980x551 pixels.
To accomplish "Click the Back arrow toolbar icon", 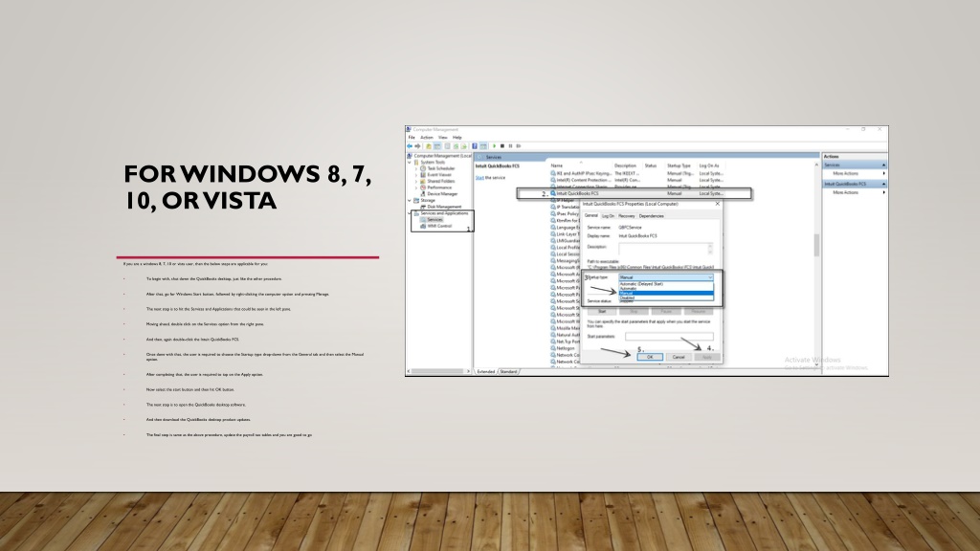I will 410,146.
